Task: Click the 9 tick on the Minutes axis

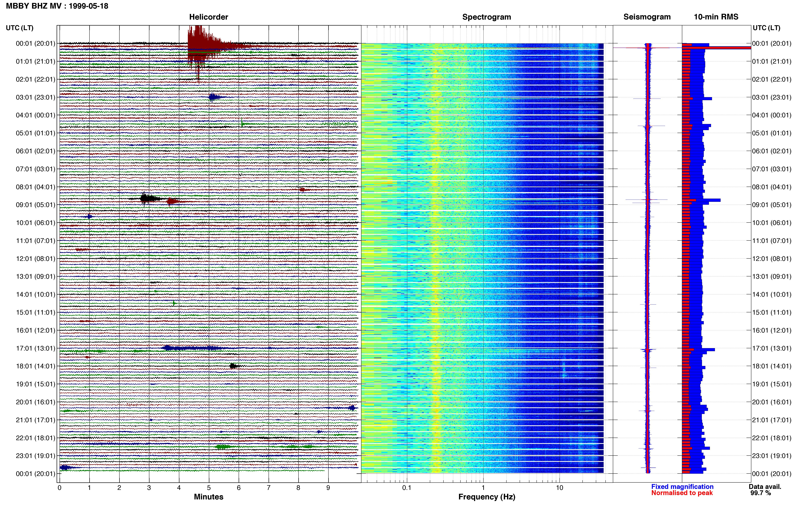Action: pyautogui.click(x=328, y=488)
